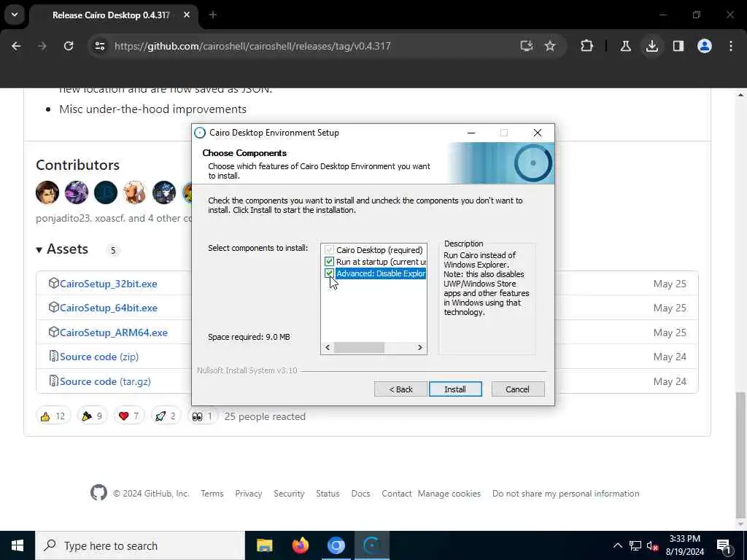
Task: Download Source code (zip)
Action: pos(99,357)
